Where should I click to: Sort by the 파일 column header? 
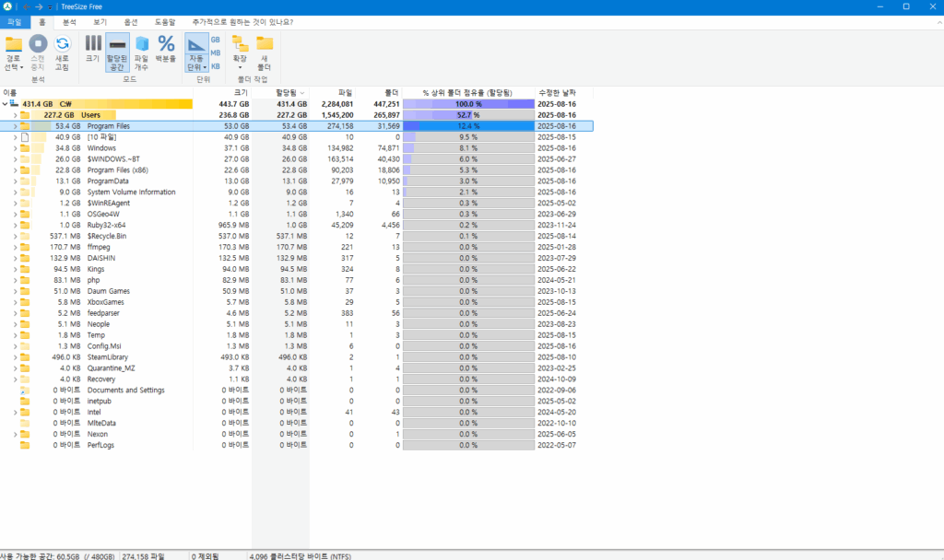[x=332, y=93]
